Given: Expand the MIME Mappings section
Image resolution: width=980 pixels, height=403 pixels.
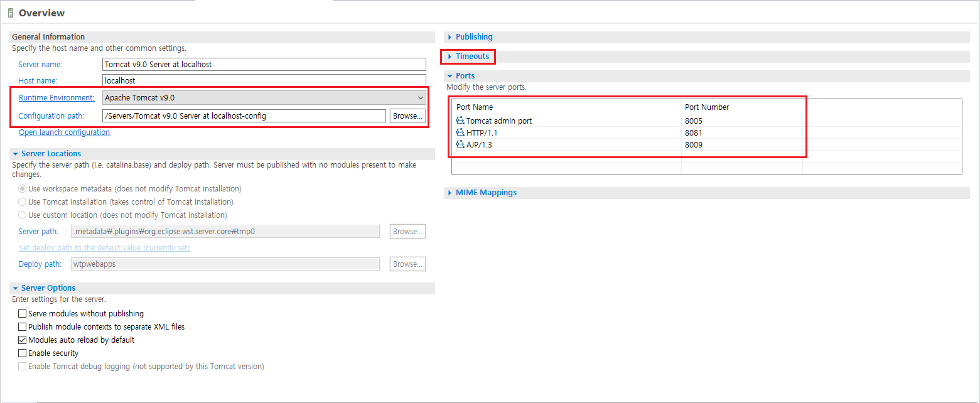Looking at the screenshot, I should (450, 193).
